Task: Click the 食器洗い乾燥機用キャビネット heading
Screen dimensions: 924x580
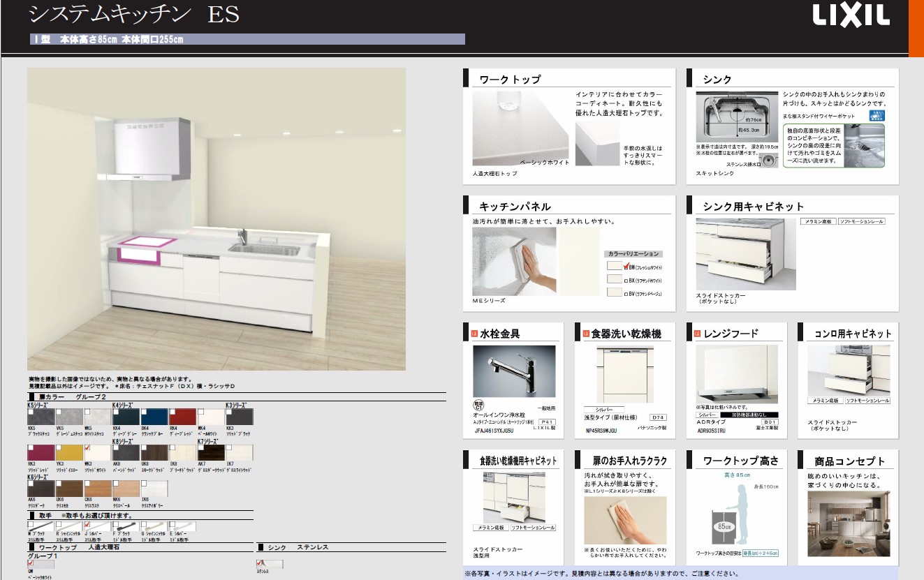Action: tap(518, 461)
